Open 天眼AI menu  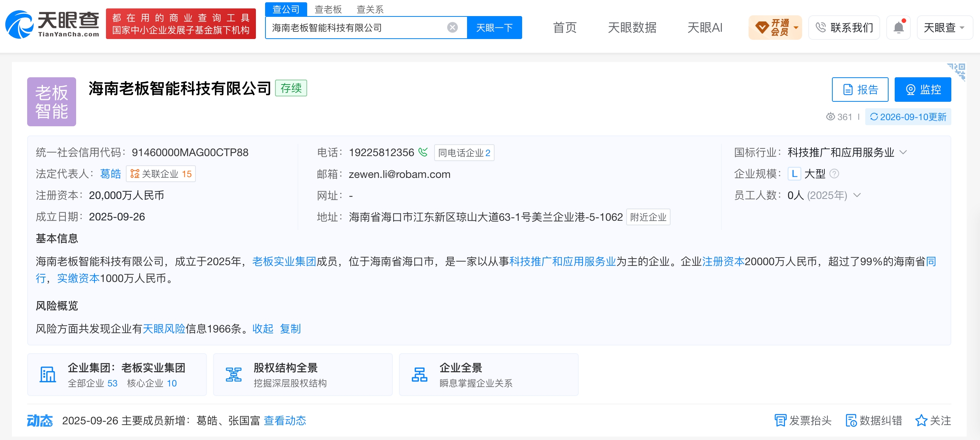(705, 28)
